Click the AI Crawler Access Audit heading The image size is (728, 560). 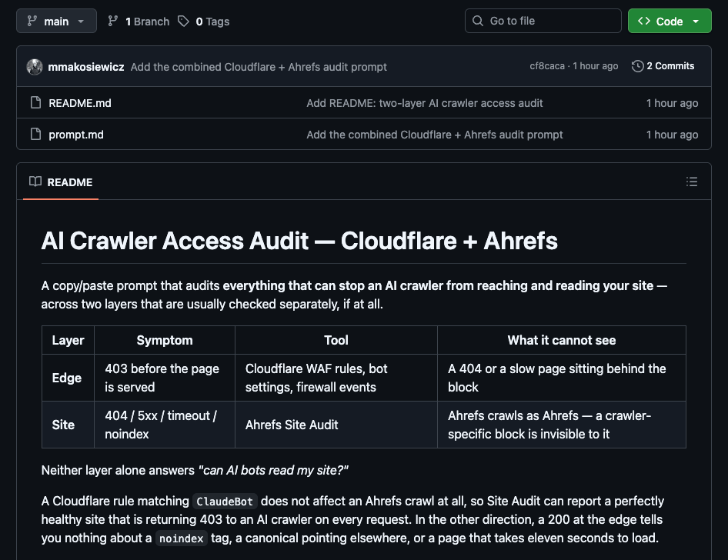click(x=299, y=241)
